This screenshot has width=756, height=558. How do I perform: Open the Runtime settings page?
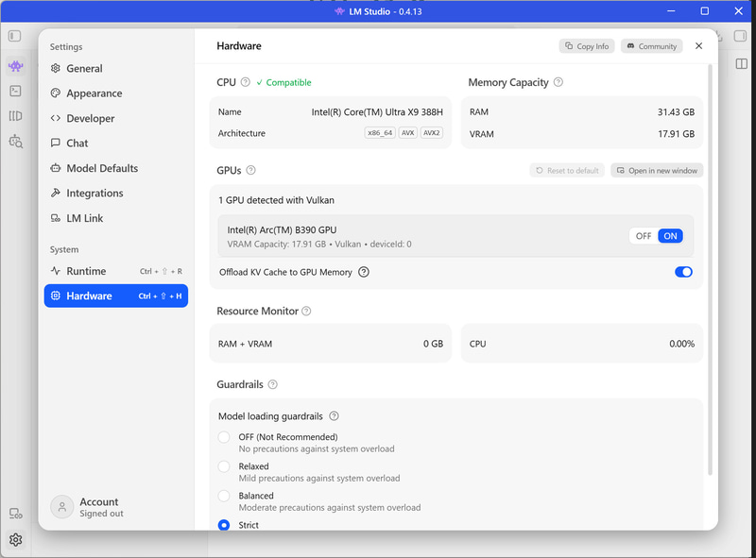(x=115, y=271)
